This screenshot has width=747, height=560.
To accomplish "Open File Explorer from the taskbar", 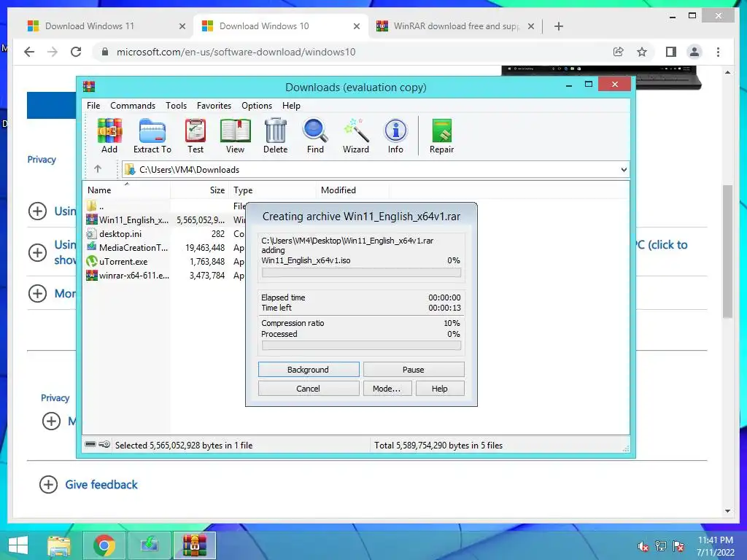I will click(59, 545).
